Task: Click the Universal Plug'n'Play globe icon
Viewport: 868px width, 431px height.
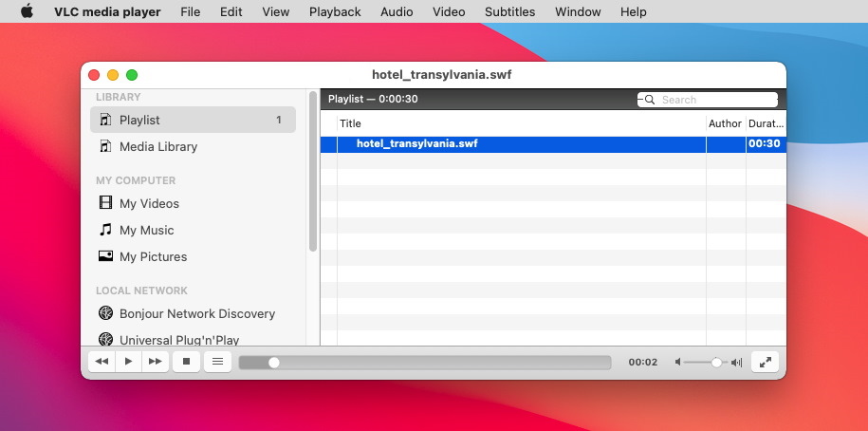Action: (105, 339)
